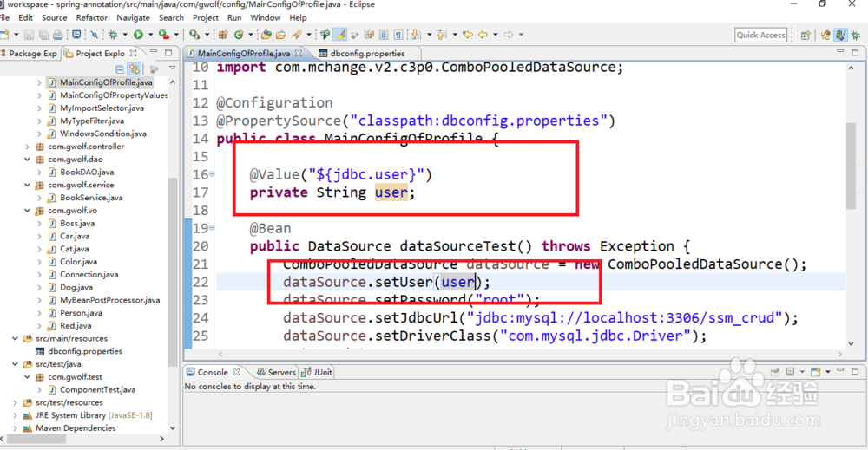
Task: Open the Refactor menu
Action: tap(92, 17)
